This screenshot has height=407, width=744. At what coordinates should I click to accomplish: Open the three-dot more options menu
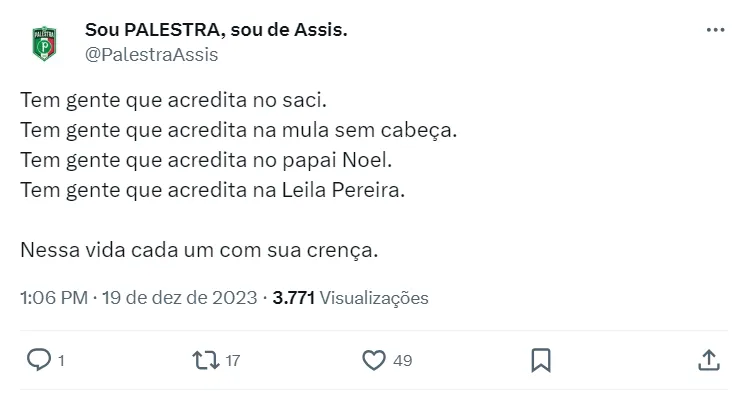pos(715,31)
